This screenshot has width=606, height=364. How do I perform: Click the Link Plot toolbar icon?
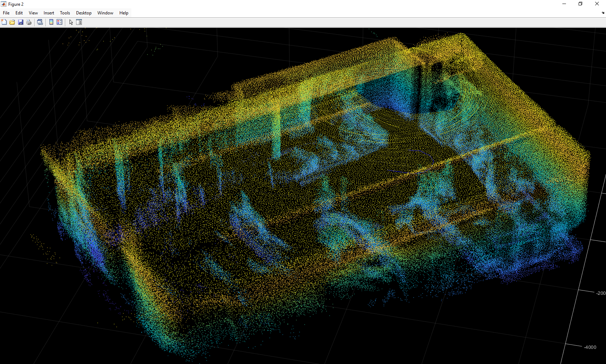coord(40,22)
